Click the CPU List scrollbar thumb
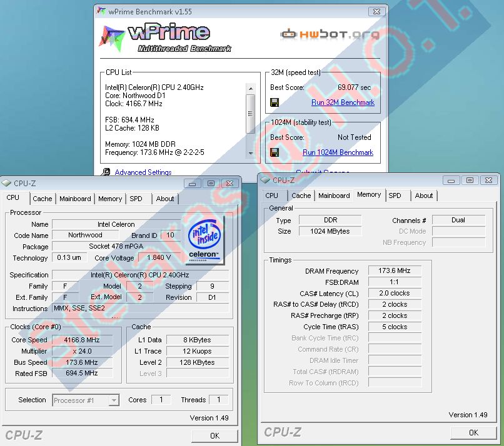The width and height of the screenshot is (504, 446). [x=251, y=114]
